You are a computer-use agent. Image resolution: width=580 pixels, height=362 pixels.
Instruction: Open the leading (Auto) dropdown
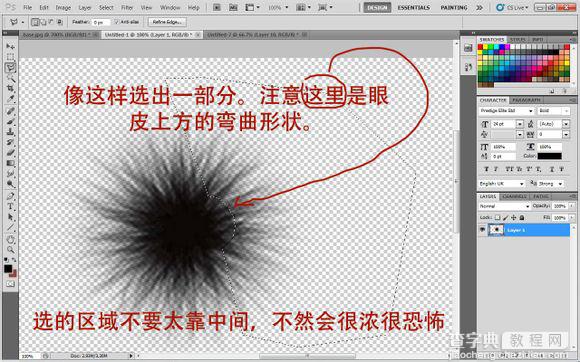tap(566, 124)
